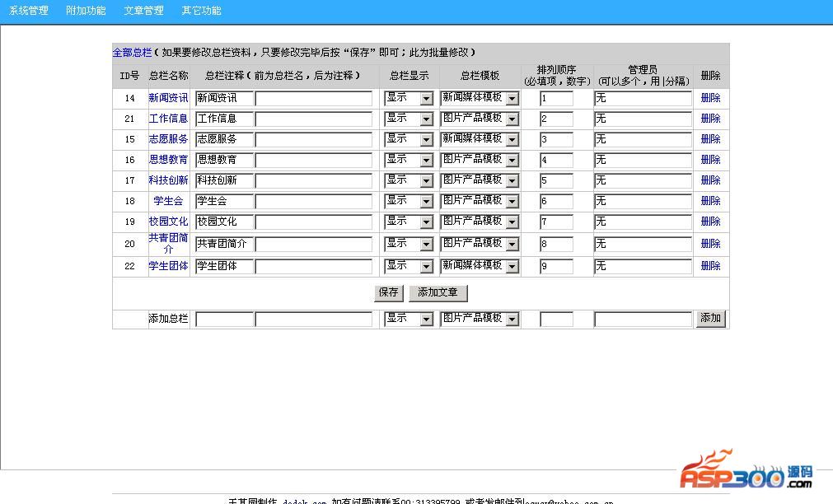Image resolution: width=833 pixels, height=504 pixels.
Task: Expand 总栏显示 dropdown for 志愿服务 row
Action: (409, 139)
